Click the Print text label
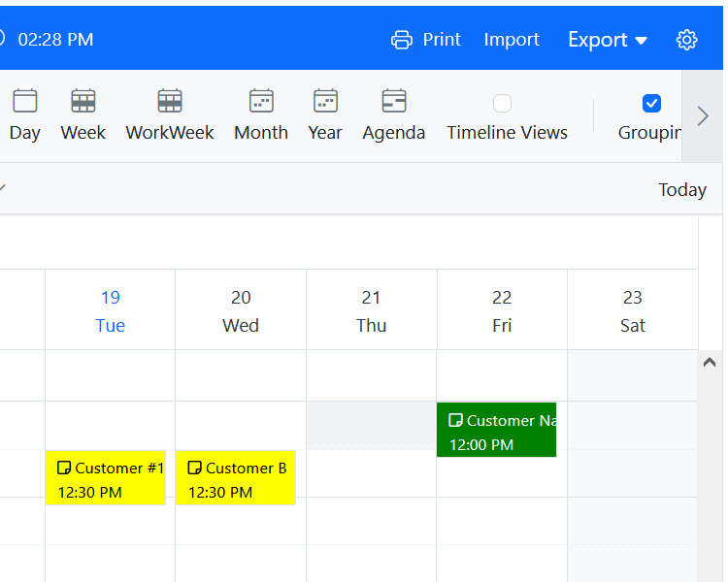The image size is (728, 582). pyautogui.click(x=442, y=40)
